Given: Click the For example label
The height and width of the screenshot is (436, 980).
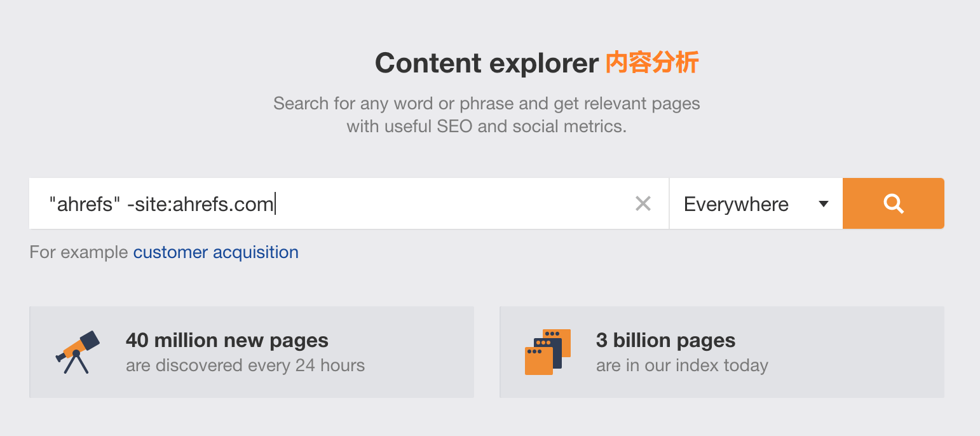Looking at the screenshot, I should point(79,252).
